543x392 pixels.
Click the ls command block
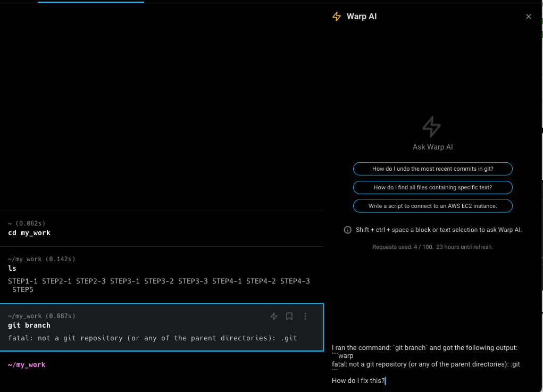click(160, 269)
